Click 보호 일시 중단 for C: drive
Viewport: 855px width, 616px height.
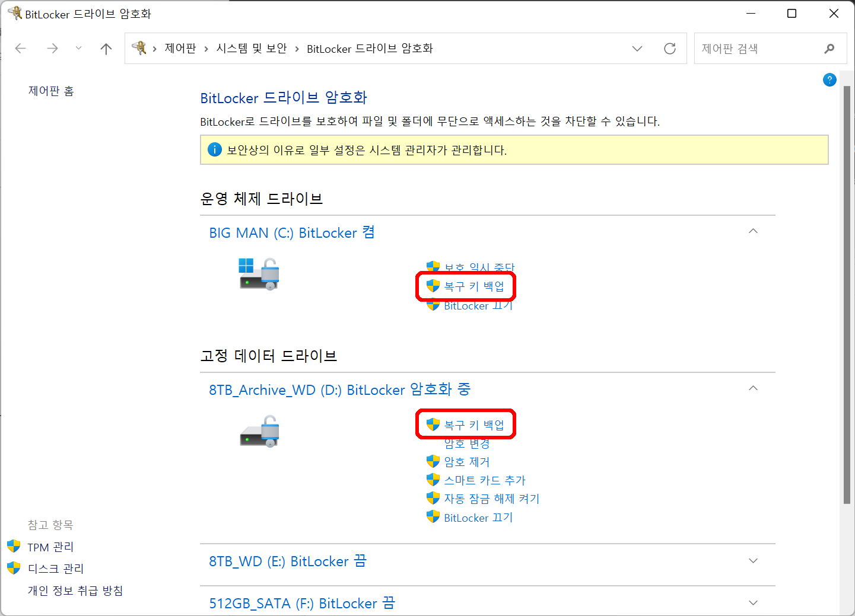[479, 267]
